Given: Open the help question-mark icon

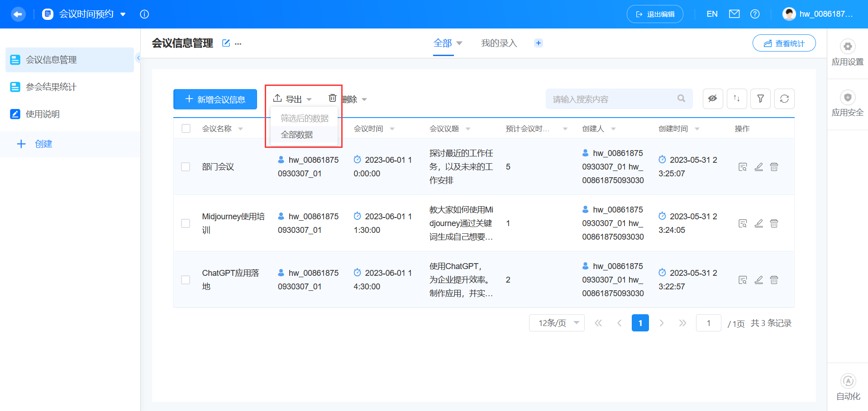Looking at the screenshot, I should coord(754,14).
